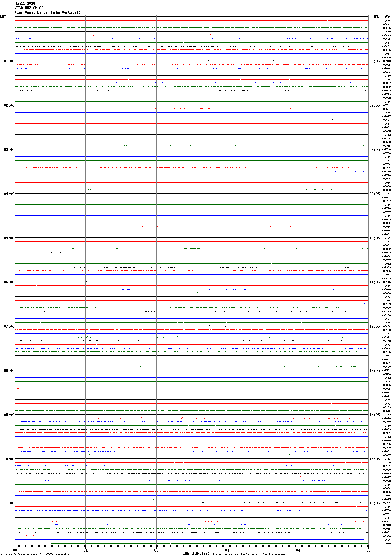
Task: Click the Each Vertical Division scale note
Action: (x=37, y=554)
